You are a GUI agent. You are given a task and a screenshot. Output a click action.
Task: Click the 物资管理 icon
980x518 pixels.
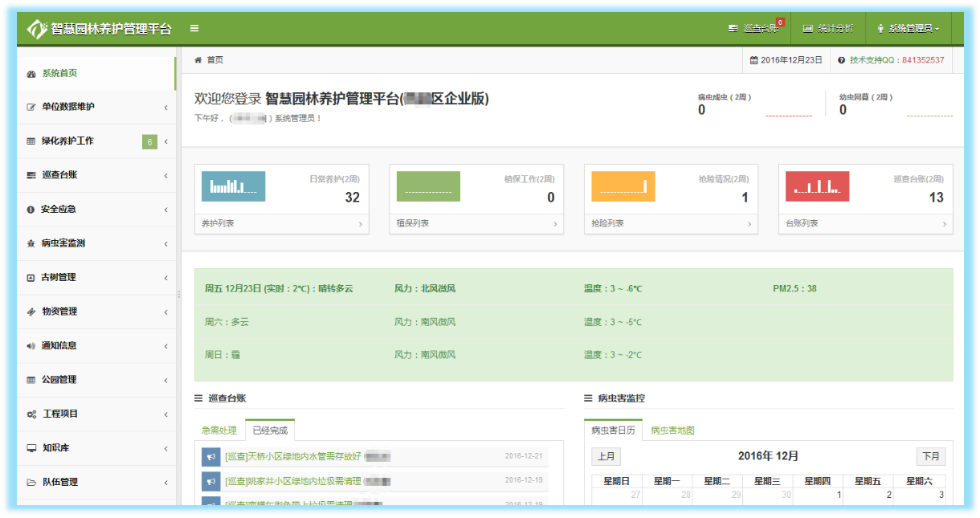tap(31, 312)
